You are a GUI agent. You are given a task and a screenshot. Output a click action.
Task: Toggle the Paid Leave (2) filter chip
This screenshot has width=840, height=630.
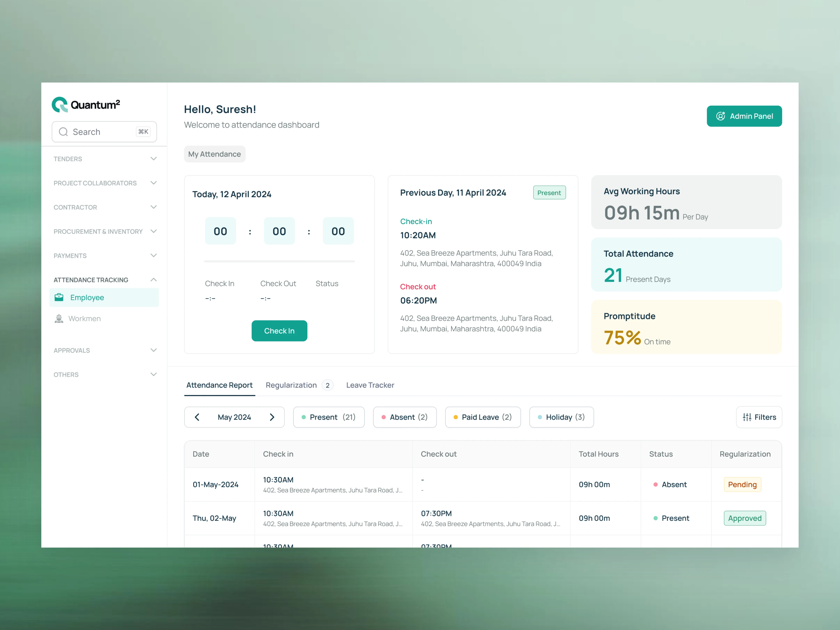tap(483, 417)
